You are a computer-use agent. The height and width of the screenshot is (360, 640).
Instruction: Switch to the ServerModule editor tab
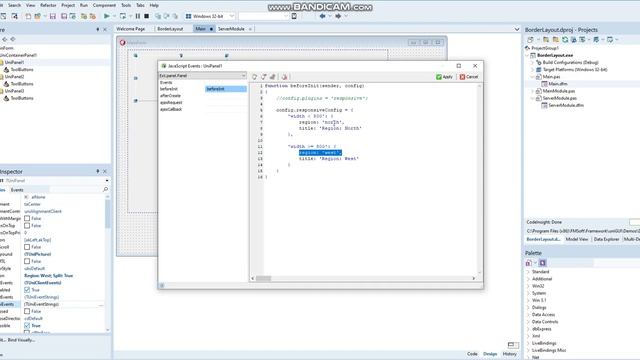(x=231, y=29)
